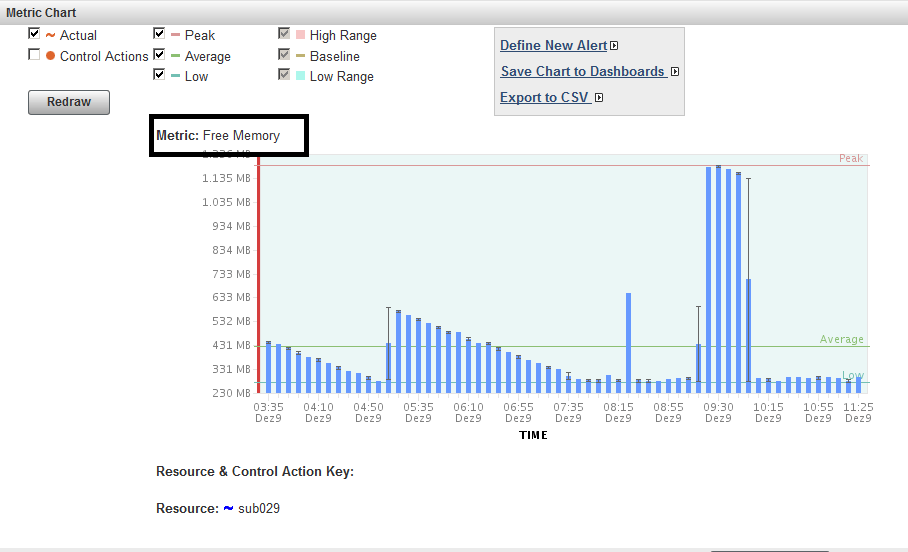Toggle the Baseline checkbox
The image size is (908, 552).
pos(284,54)
